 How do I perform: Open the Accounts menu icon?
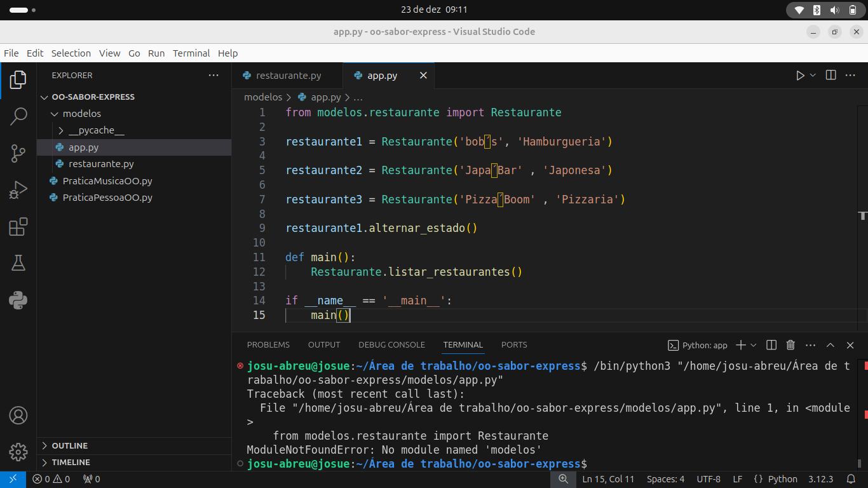pos(18,416)
